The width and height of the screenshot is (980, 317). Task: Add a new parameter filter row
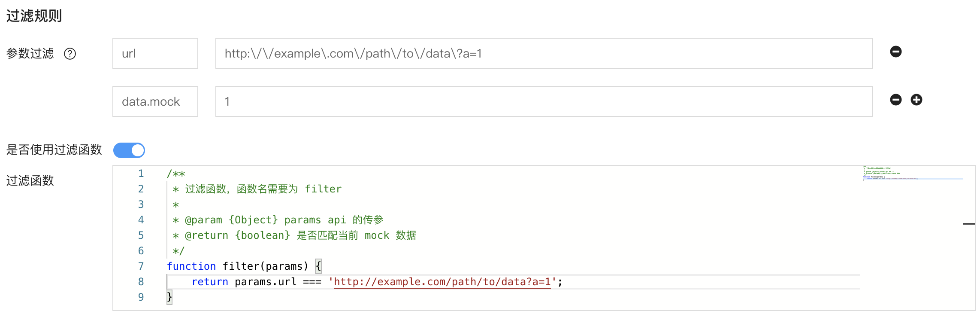tap(916, 100)
